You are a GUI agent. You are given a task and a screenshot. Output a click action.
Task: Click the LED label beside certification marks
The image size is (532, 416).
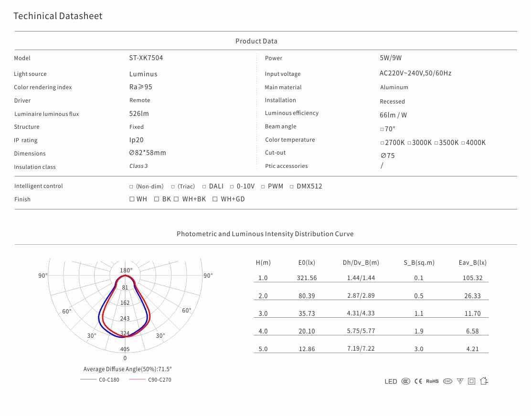pos(391,382)
